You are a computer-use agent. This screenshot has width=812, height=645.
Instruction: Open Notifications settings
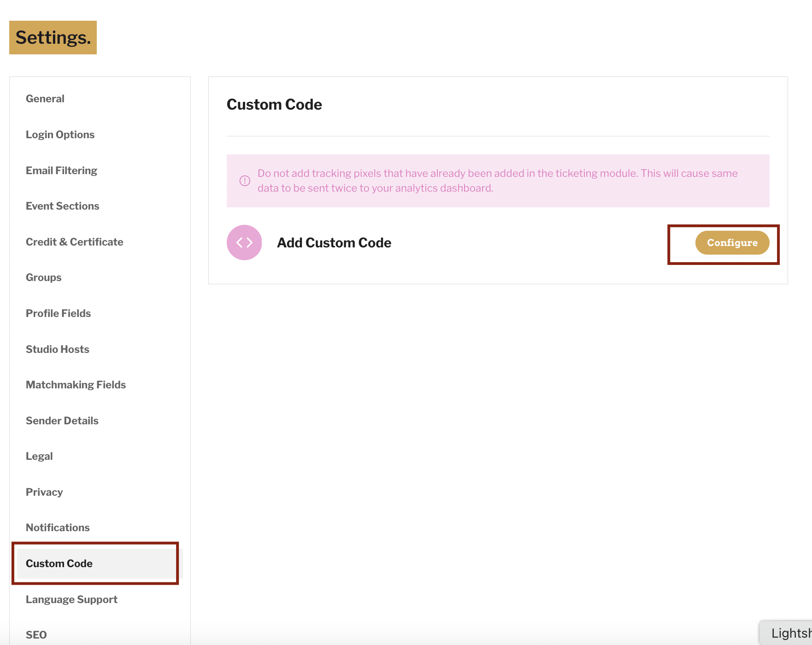pos(58,528)
